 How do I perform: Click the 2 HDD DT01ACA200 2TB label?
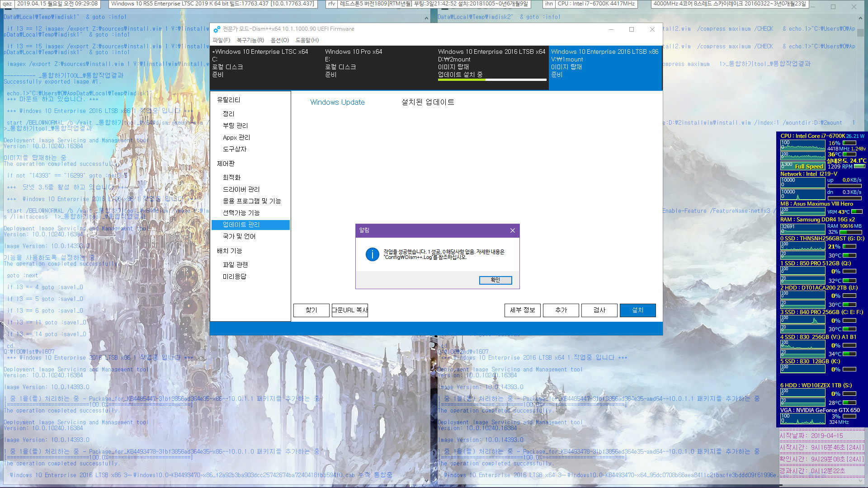point(819,288)
